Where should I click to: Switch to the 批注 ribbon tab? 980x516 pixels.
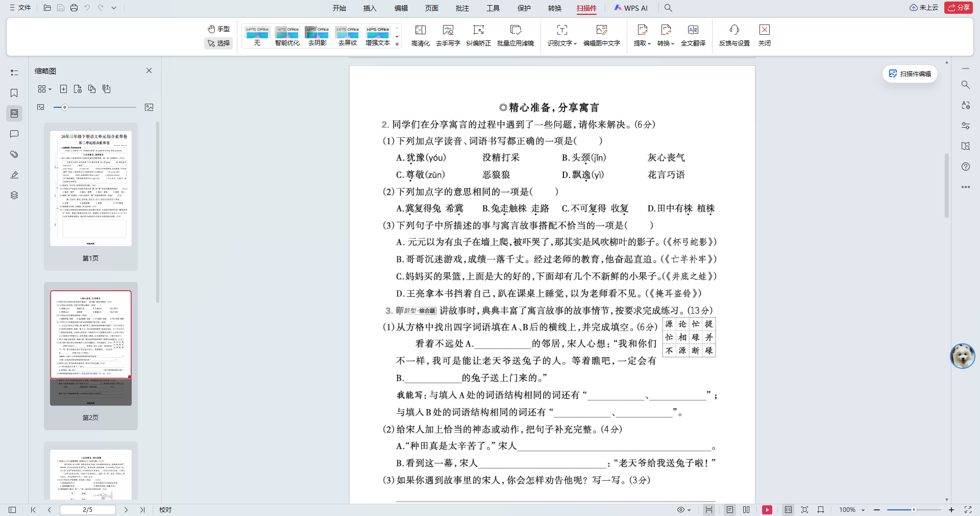point(462,8)
